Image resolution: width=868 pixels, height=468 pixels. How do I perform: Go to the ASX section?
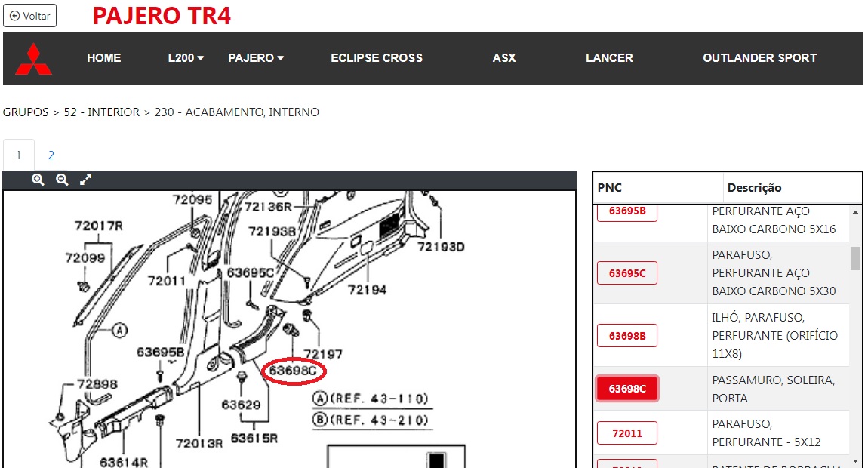[x=504, y=58]
